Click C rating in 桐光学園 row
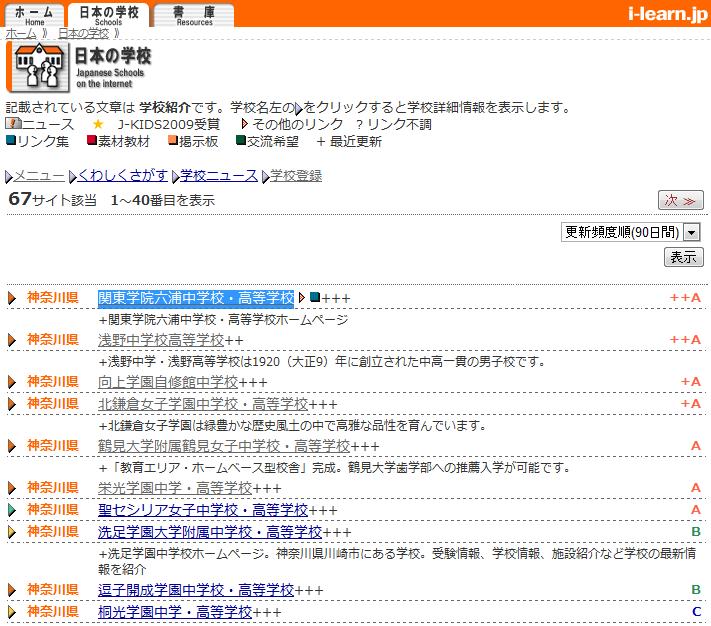 click(x=696, y=611)
